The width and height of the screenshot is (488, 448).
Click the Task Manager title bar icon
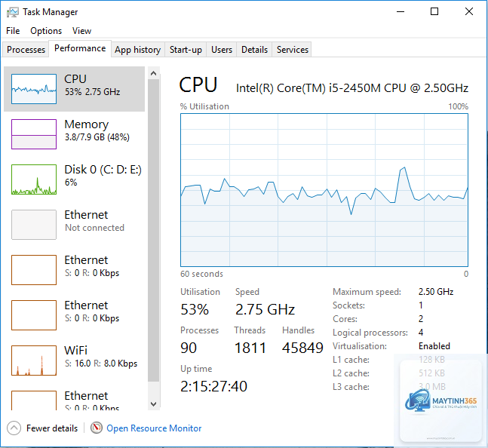[x=13, y=12]
